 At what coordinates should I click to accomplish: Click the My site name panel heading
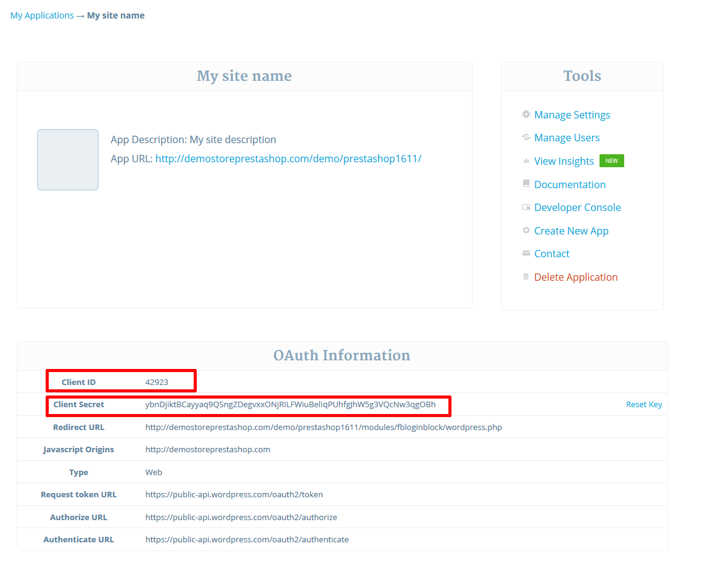(244, 76)
